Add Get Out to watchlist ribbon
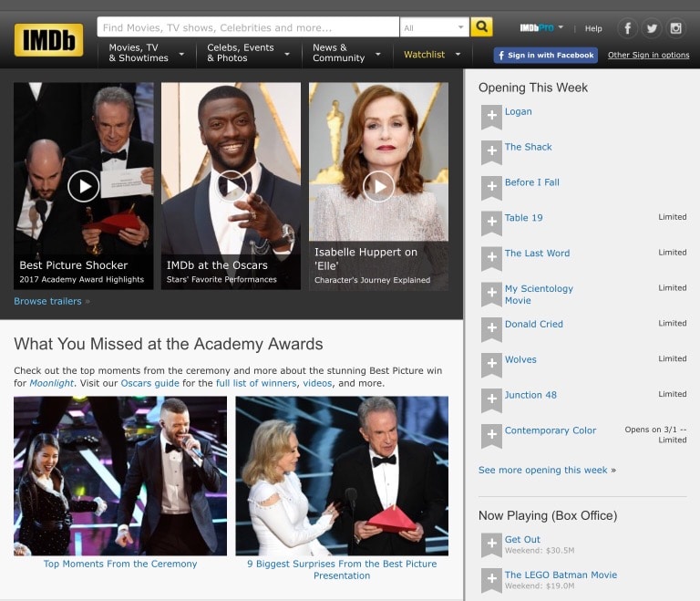 point(491,545)
